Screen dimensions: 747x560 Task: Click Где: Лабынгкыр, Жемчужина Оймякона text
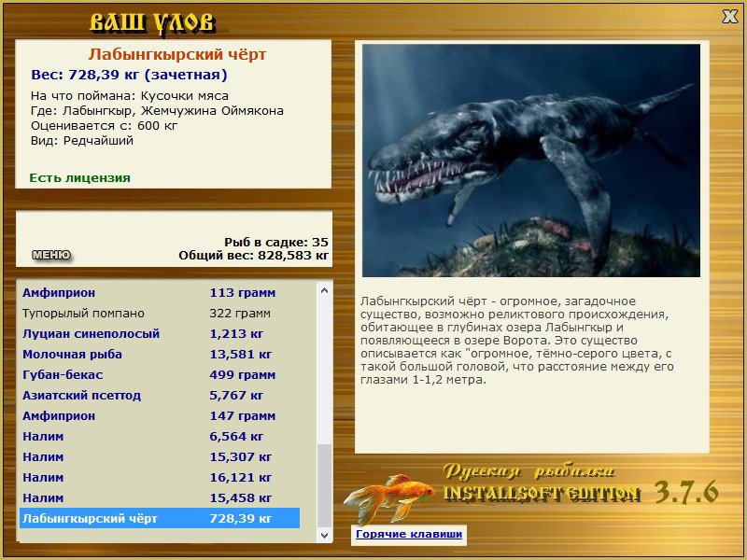pyautogui.click(x=157, y=111)
